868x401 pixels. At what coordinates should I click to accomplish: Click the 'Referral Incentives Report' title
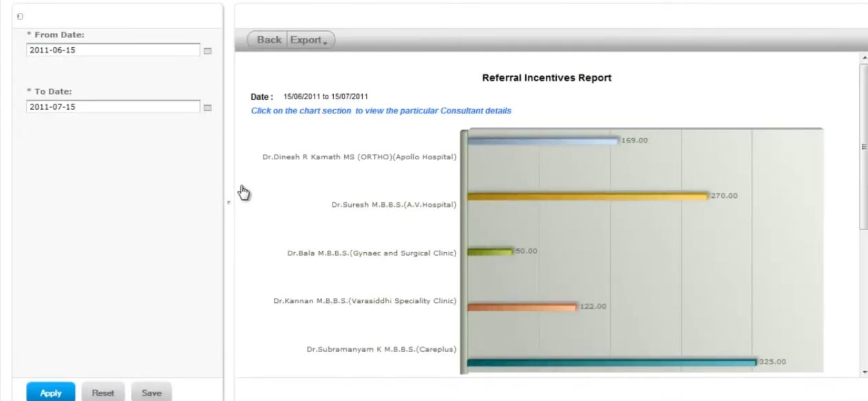click(x=546, y=78)
